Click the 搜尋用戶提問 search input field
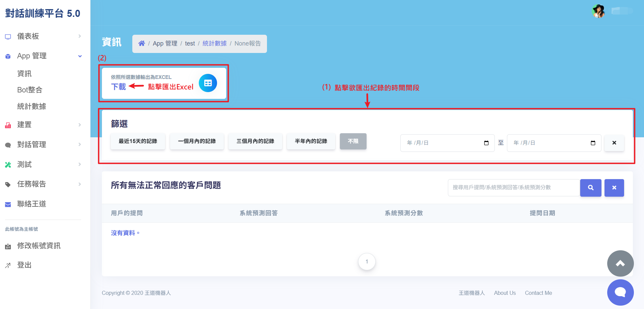644x309 pixels. pyautogui.click(x=514, y=188)
